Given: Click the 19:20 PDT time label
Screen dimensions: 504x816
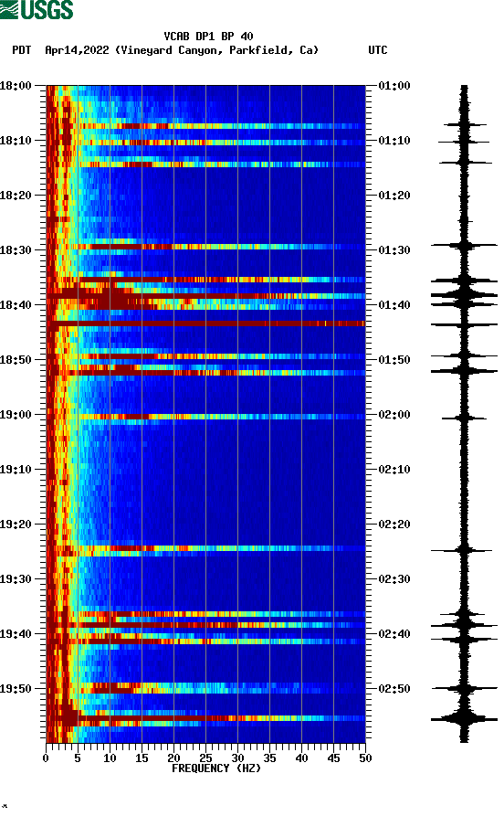Looking at the screenshot, I should [16, 525].
